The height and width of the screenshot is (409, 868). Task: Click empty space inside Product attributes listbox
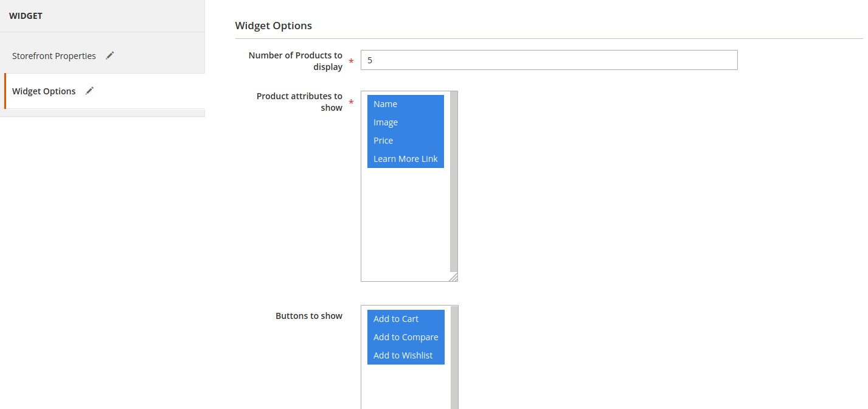405,225
